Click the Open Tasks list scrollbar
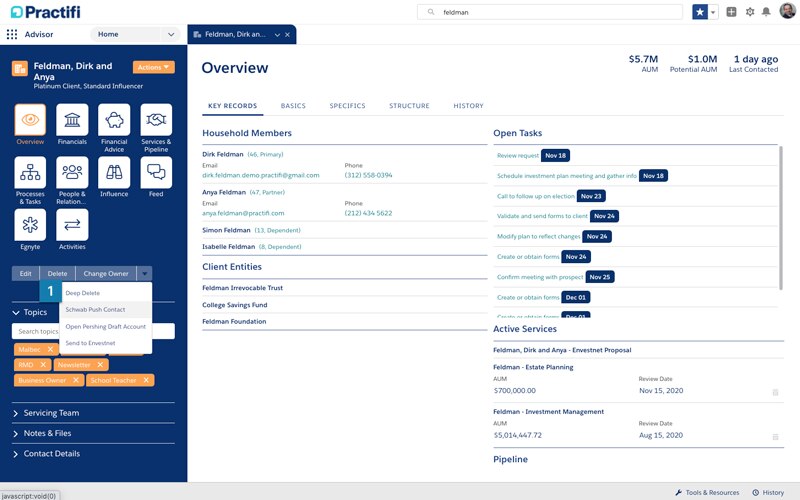Image resolution: width=800 pixels, height=500 pixels. coord(780,200)
